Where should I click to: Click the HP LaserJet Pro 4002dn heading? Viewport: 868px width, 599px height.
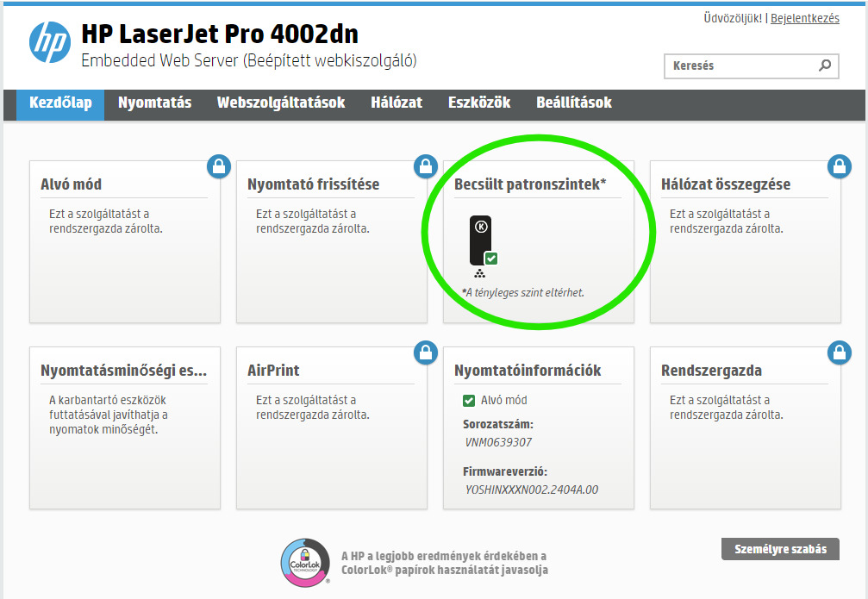coord(220,34)
